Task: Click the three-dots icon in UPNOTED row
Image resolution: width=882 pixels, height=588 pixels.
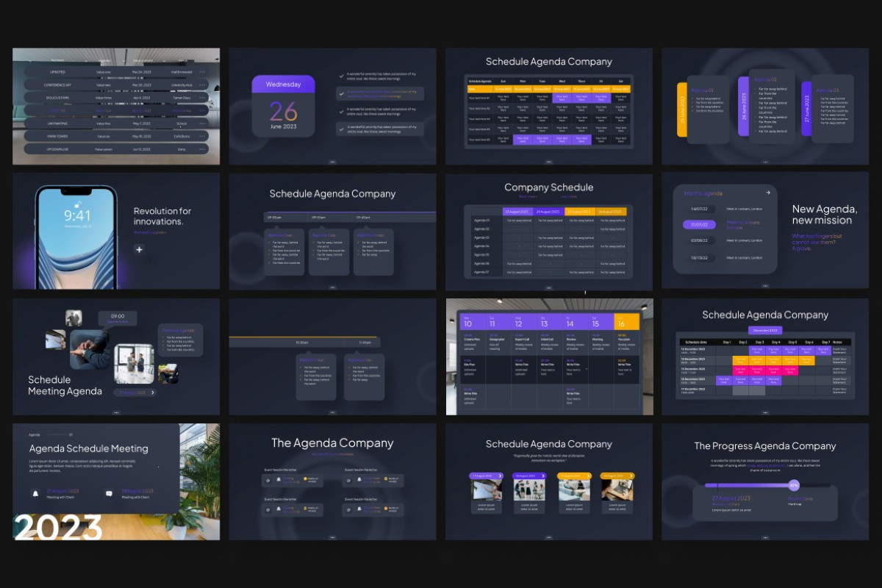Action: pos(202,73)
